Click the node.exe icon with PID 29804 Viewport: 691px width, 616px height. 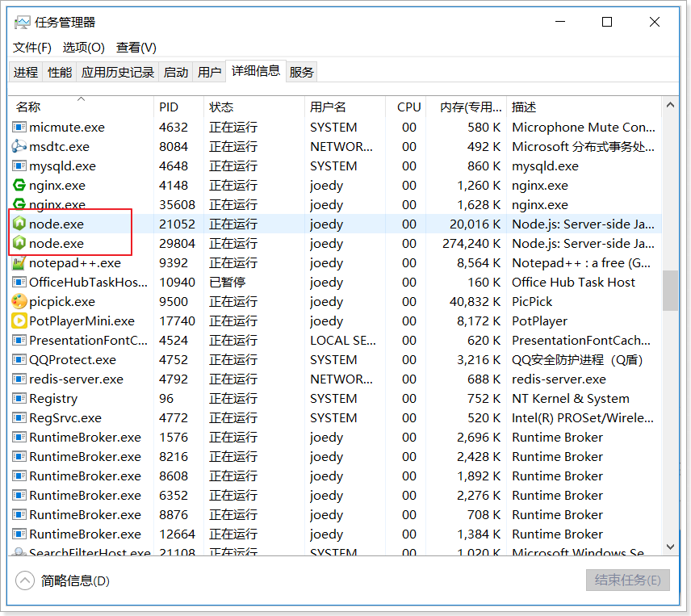coord(19,243)
